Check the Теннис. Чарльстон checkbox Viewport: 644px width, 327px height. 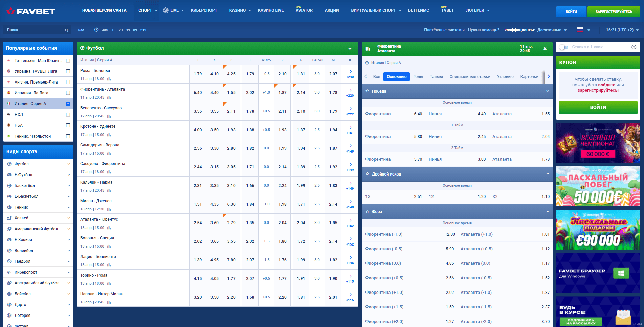[x=68, y=136]
